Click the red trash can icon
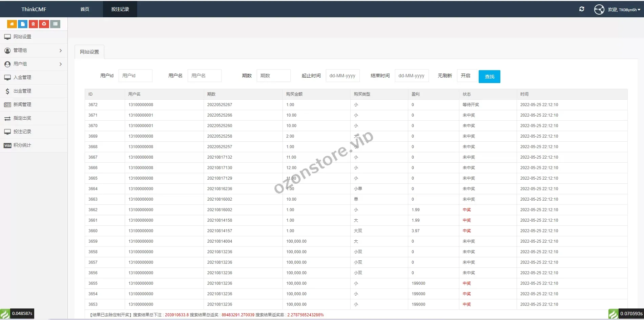Image resolution: width=644 pixels, height=320 pixels. [x=33, y=24]
